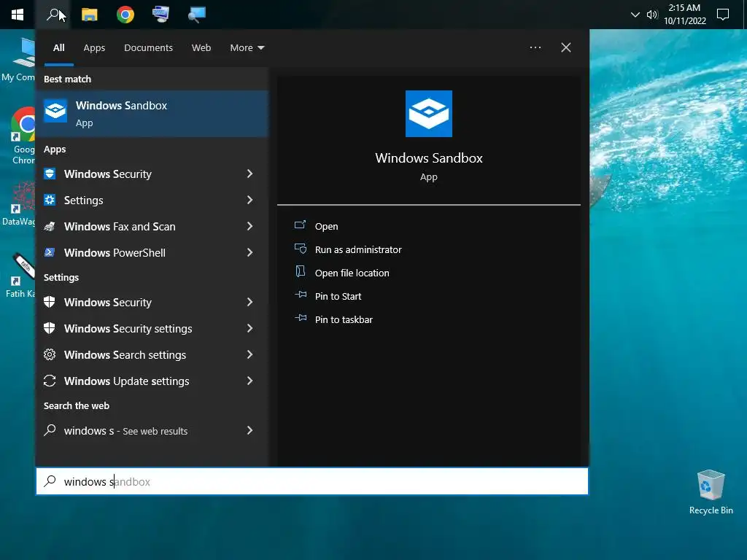Select the DataWag desktop shortcut
The height and width of the screenshot is (560, 747).
coord(19,203)
